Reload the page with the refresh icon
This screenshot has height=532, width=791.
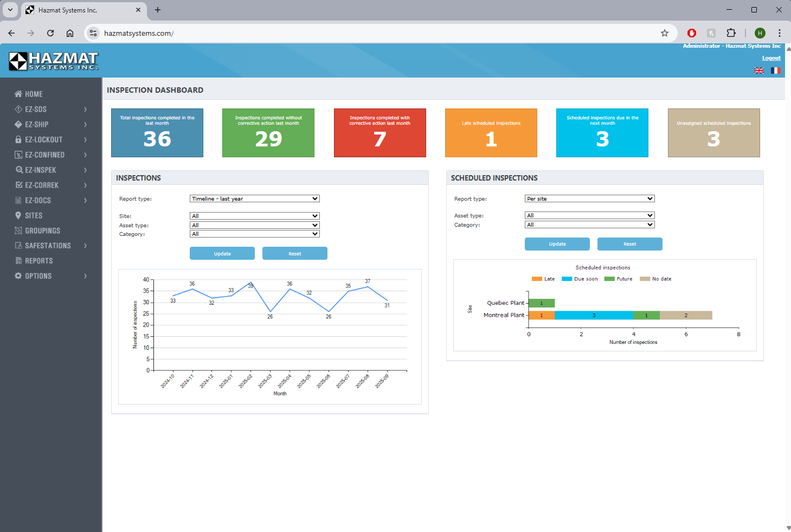(50, 33)
